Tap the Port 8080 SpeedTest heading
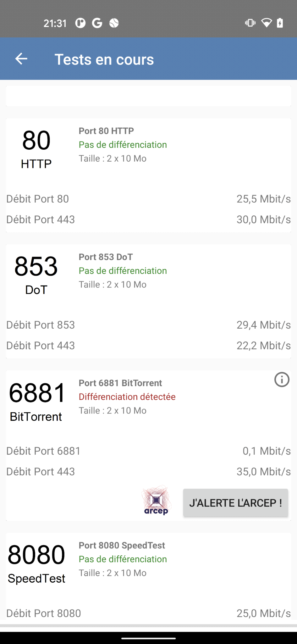Viewport: 297px width, 644px height. pyautogui.click(x=122, y=545)
